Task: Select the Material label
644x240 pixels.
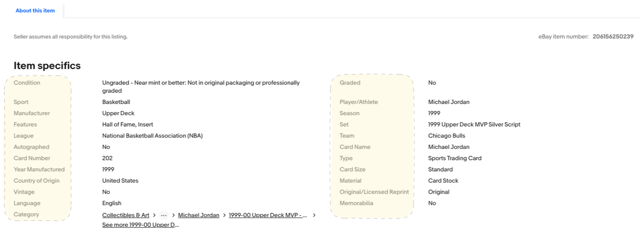Action: click(x=350, y=181)
